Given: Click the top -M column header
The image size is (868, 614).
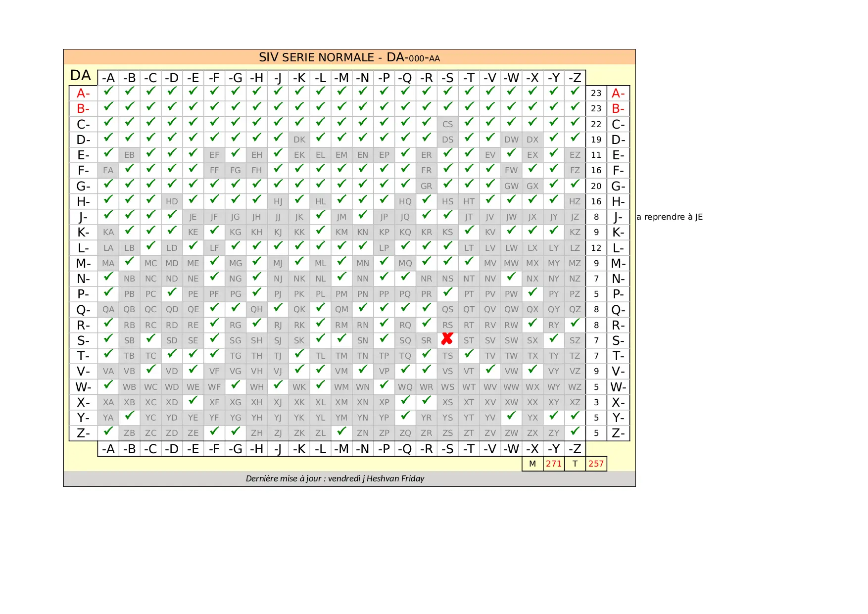Looking at the screenshot, I should [x=341, y=78].
